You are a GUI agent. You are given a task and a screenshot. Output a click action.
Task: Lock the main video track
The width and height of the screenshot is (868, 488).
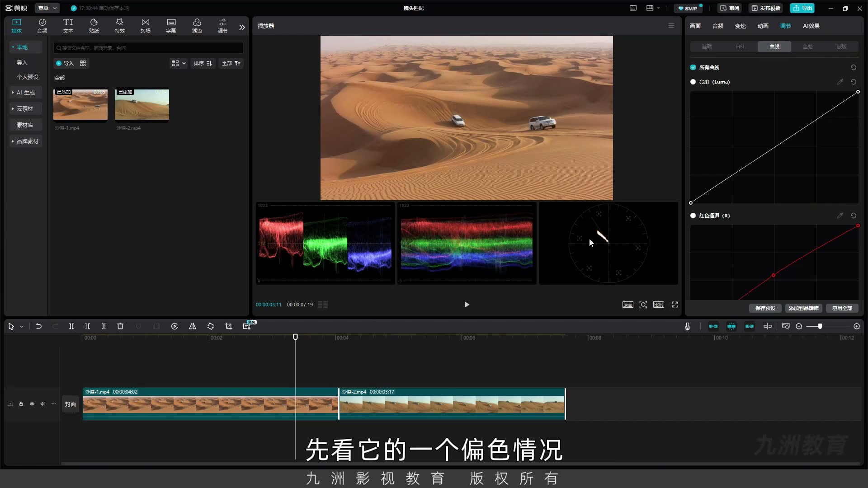tap(21, 404)
